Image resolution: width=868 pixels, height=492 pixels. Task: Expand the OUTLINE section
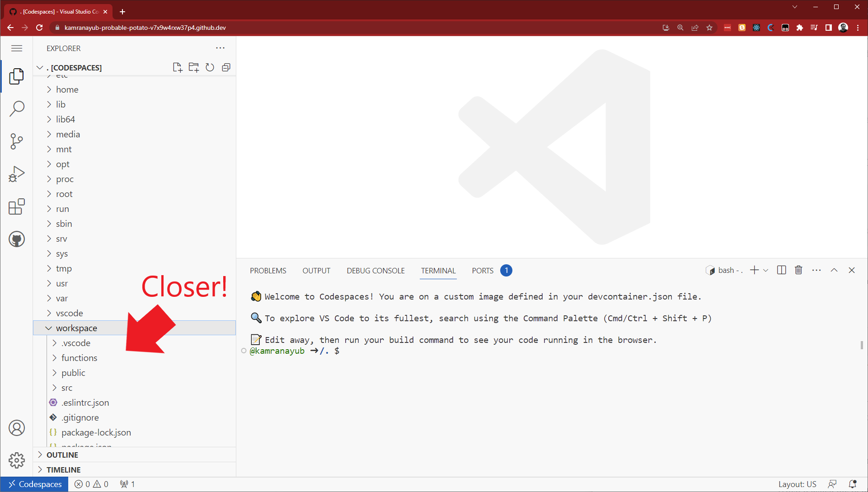(x=62, y=455)
